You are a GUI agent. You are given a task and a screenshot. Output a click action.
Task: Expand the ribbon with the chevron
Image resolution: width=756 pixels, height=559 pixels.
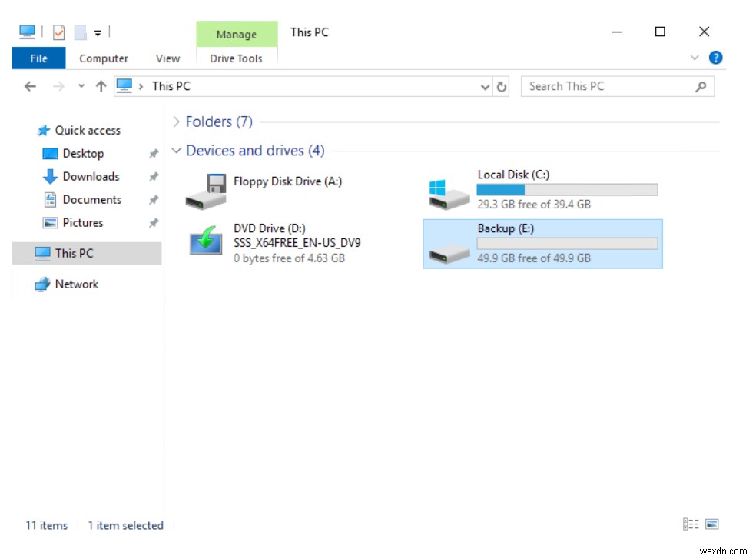[x=695, y=58]
